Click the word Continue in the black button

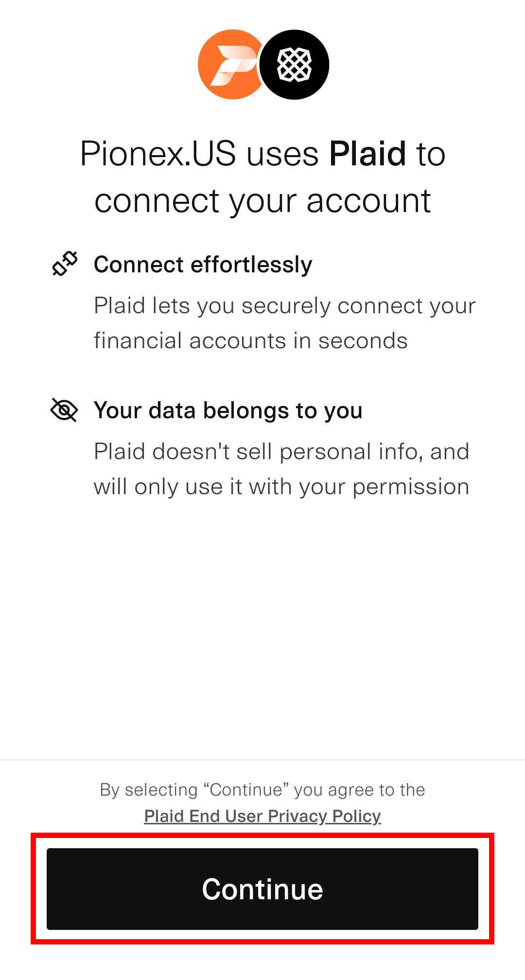pos(262,889)
